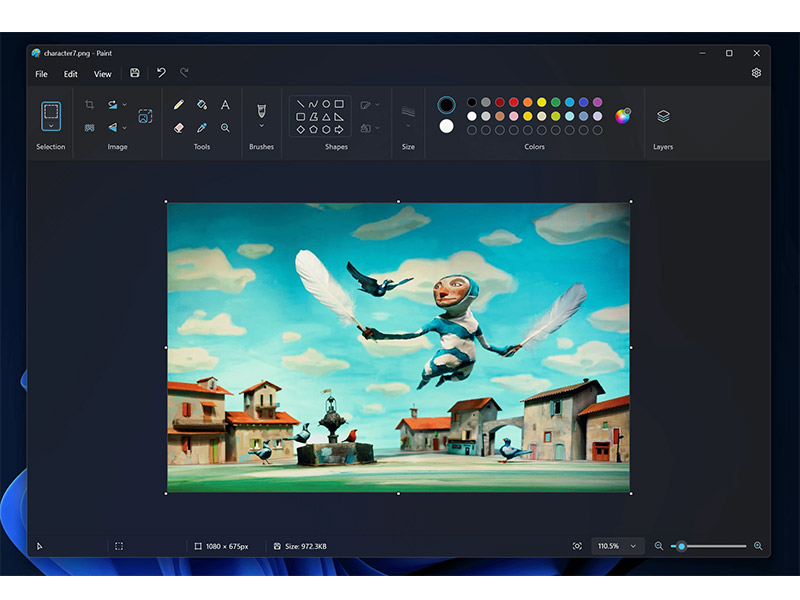Pick the pink color swatch

click(x=514, y=116)
